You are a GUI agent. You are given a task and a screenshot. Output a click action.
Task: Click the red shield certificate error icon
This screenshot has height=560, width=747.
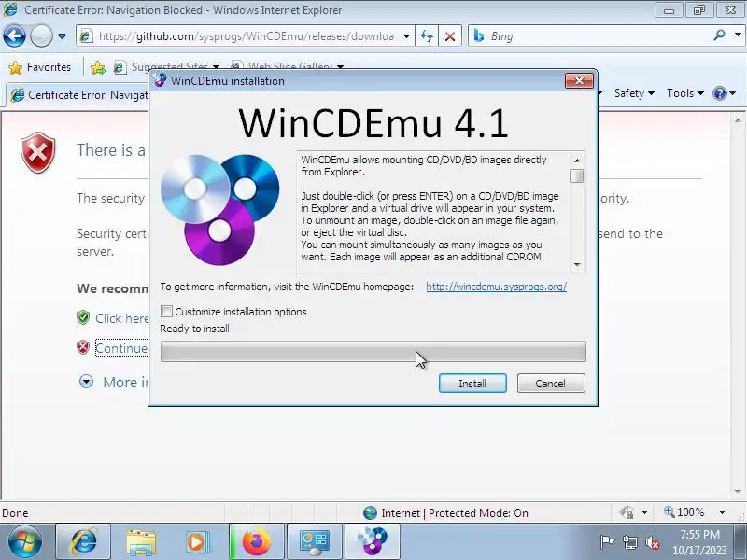(38, 152)
